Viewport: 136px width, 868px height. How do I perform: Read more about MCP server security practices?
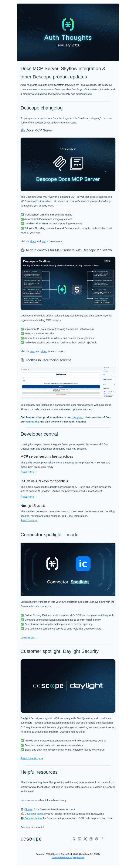pyautogui.click(x=29, y=471)
